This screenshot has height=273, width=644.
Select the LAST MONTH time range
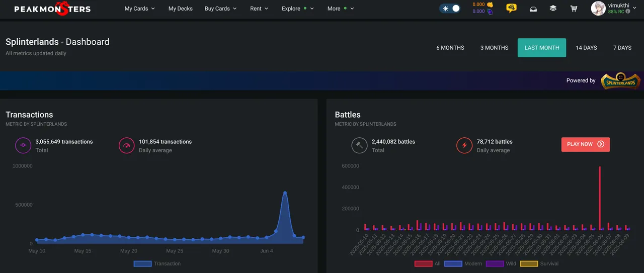pyautogui.click(x=542, y=48)
